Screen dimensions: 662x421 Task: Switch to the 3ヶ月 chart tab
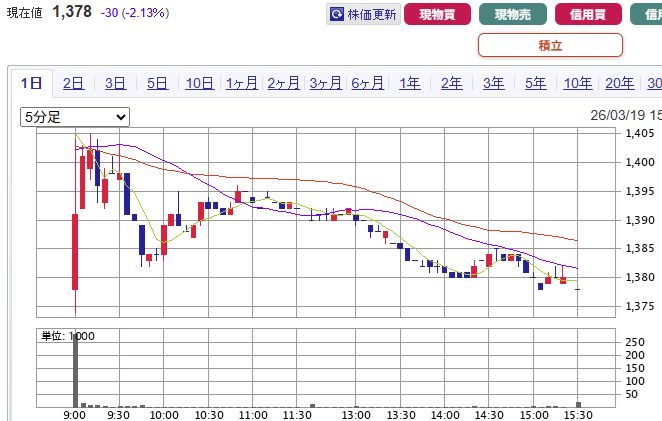[x=326, y=83]
